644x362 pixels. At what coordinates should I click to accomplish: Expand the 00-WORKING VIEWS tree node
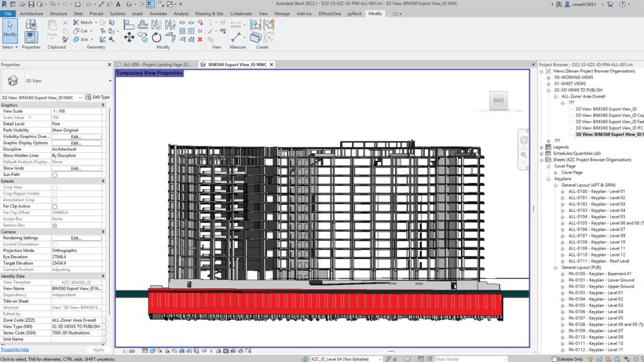(548, 77)
